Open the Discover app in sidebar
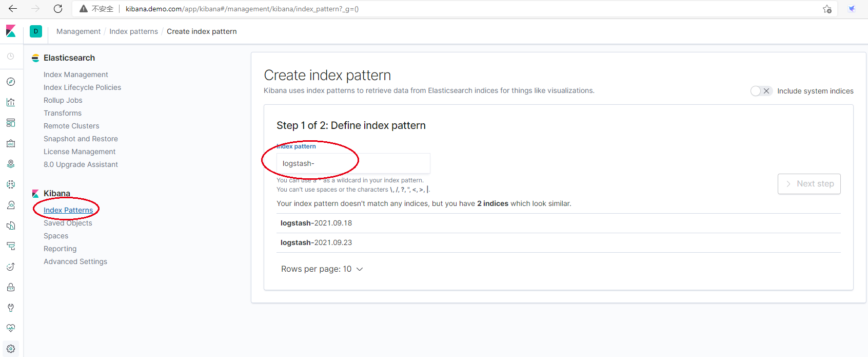868x357 pixels. [x=11, y=82]
